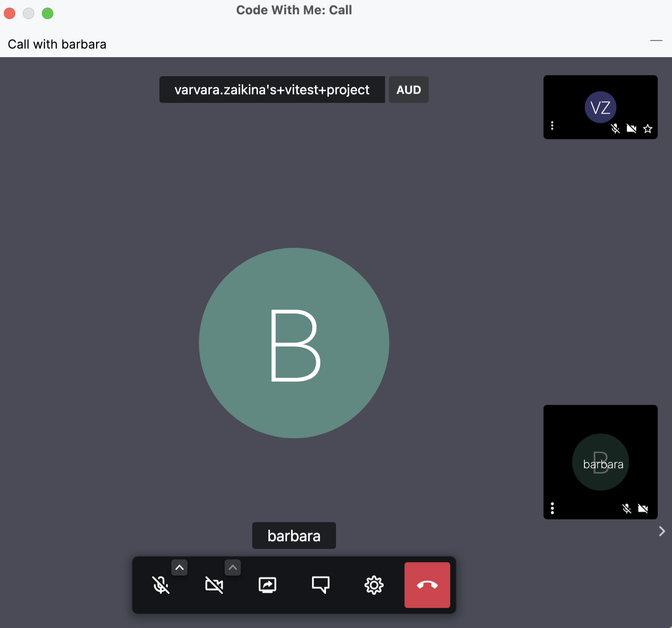672x628 pixels.
Task: Collapse the participants sidebar with the right chevron
Action: pyautogui.click(x=662, y=530)
